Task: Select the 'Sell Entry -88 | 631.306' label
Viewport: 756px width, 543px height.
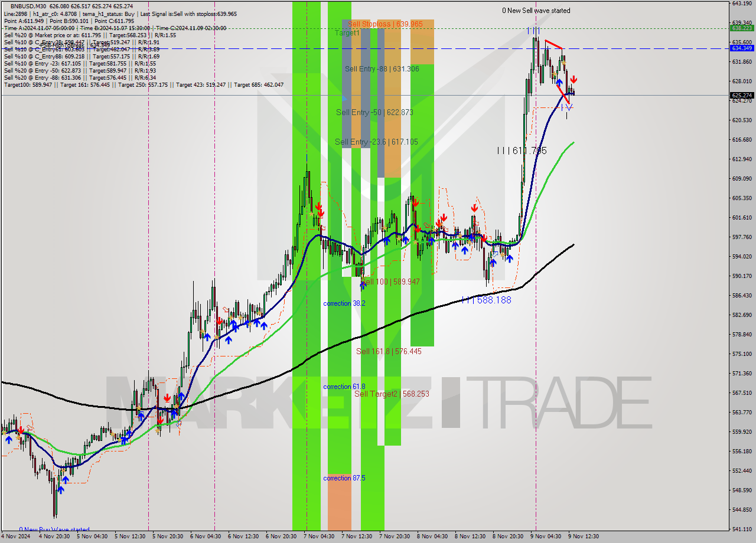Action: tap(382, 69)
